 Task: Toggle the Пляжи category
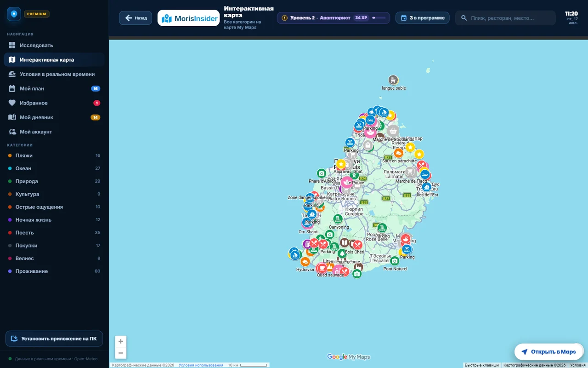point(54,155)
